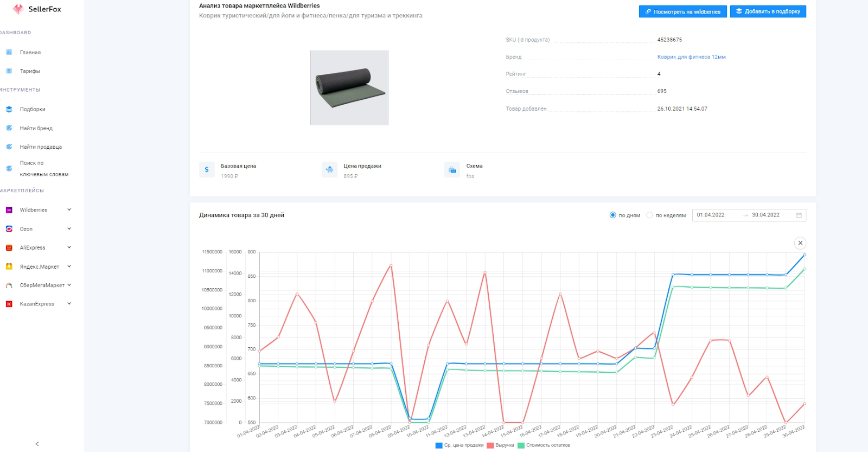Click blue 'Ср. цена продажи' legend swatch

[439, 445]
